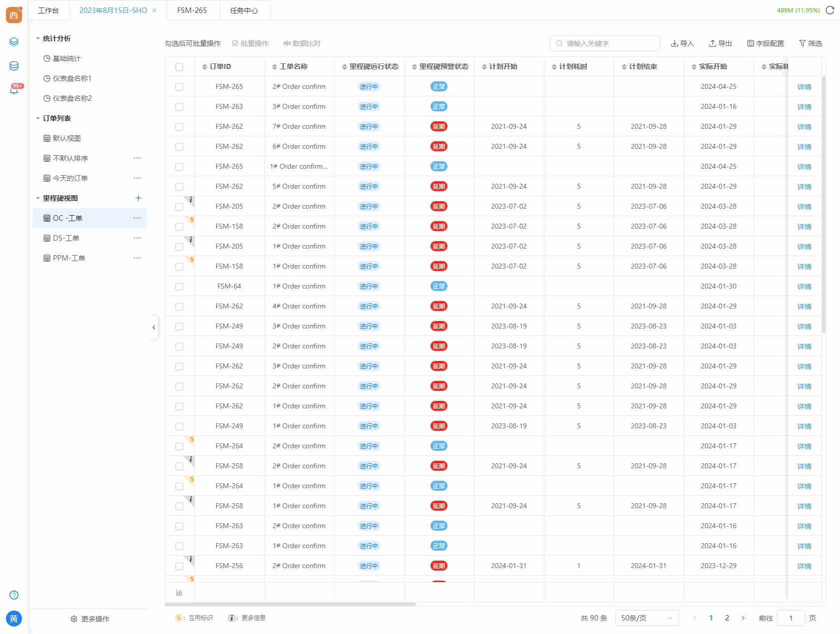840x634 pixels.
Task: Collapse the left sidebar panel with arrow handle
Action: pos(154,327)
